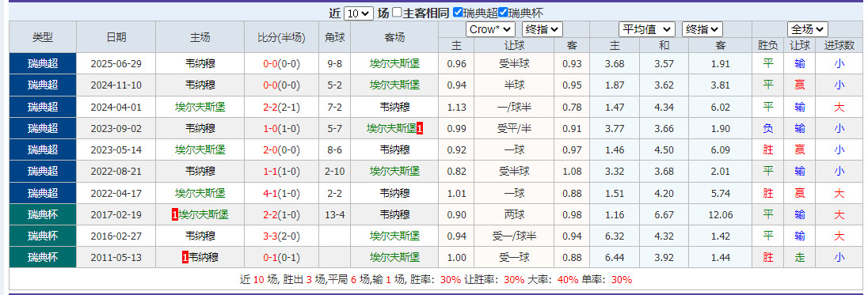868x295 pixels.
Task: Click the 进球数 column header
Action: (839, 45)
